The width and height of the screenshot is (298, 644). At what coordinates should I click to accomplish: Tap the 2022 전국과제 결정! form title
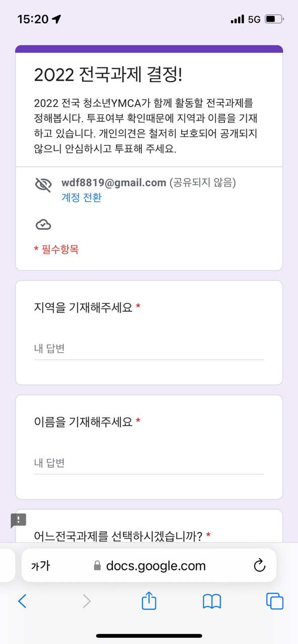click(x=108, y=75)
